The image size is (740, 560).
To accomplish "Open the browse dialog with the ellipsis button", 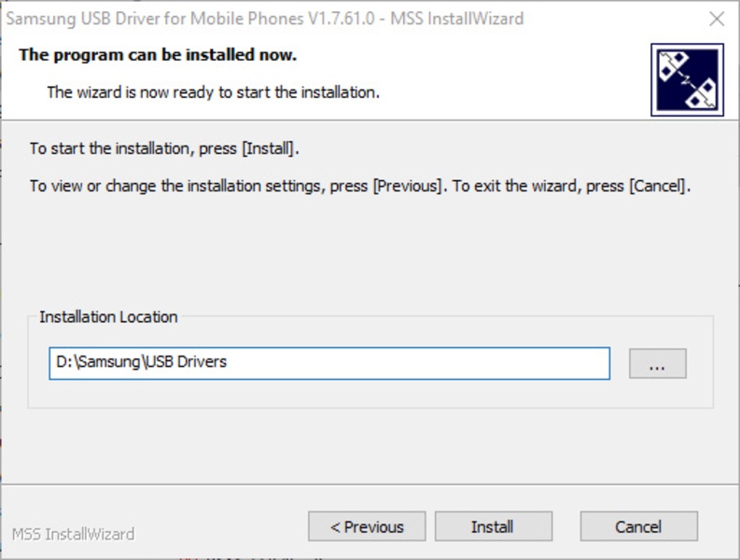I will 657,364.
